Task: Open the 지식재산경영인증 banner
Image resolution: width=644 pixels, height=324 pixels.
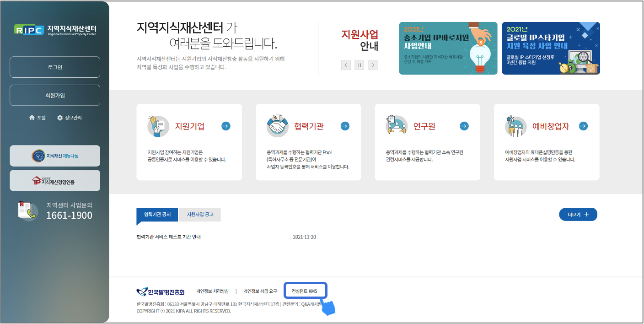Action: pyautogui.click(x=55, y=181)
